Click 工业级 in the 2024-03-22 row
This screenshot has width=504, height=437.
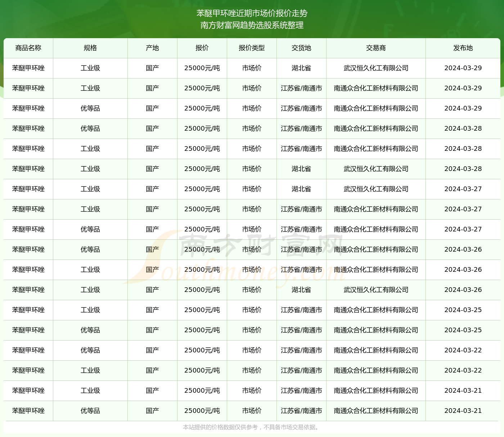pyautogui.click(x=90, y=370)
